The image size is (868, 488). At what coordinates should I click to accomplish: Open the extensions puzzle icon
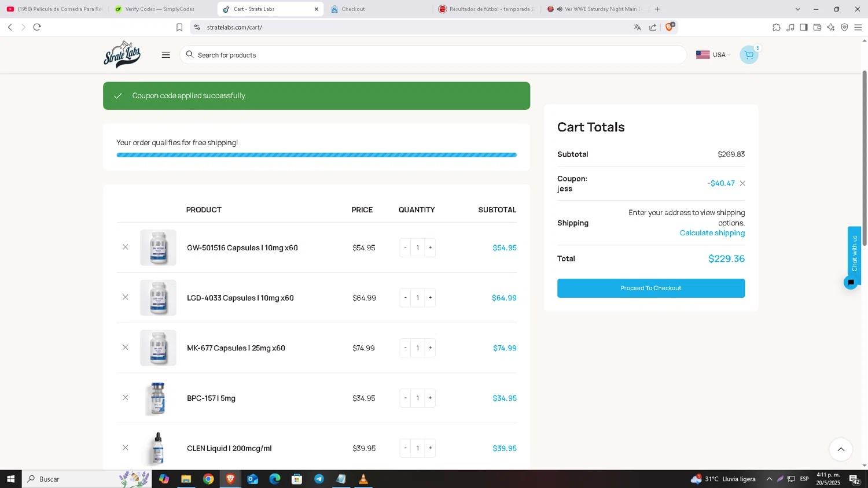[x=777, y=27]
